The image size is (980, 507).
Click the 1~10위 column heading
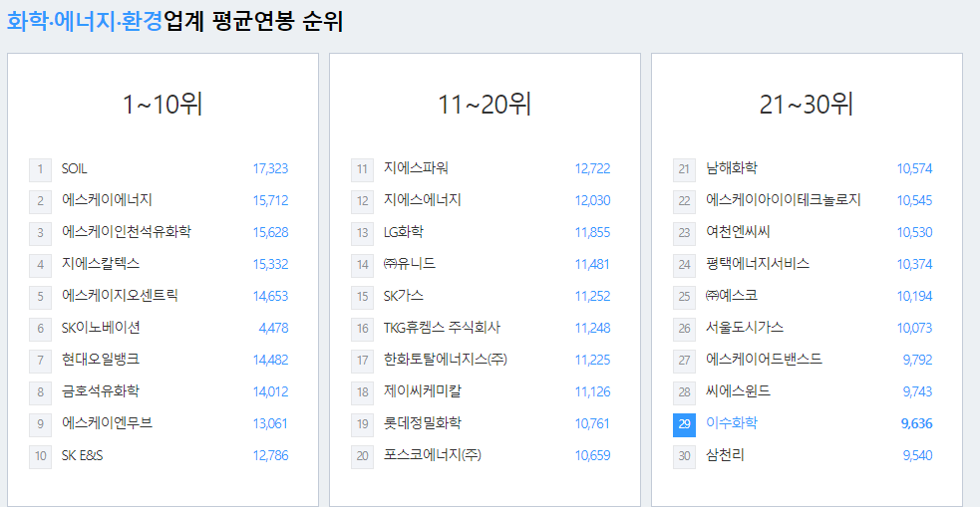163,105
